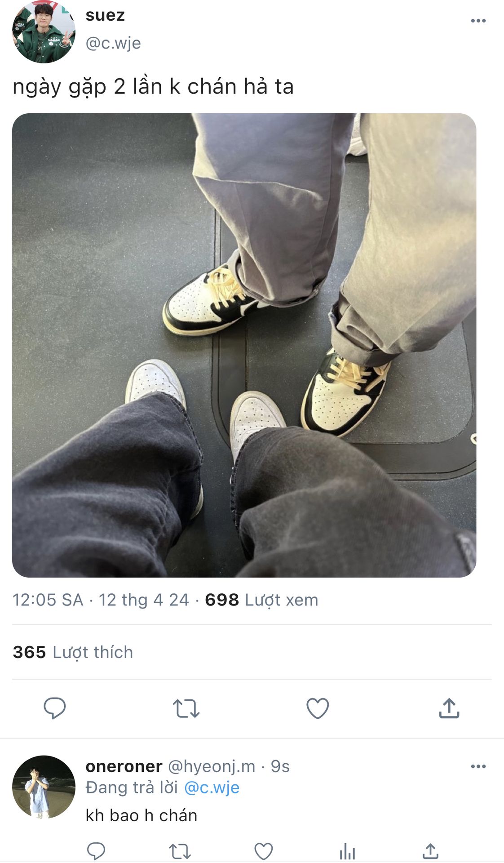Reply to oneroner's comment
Image resolution: width=504 pixels, height=863 pixels.
click(96, 851)
